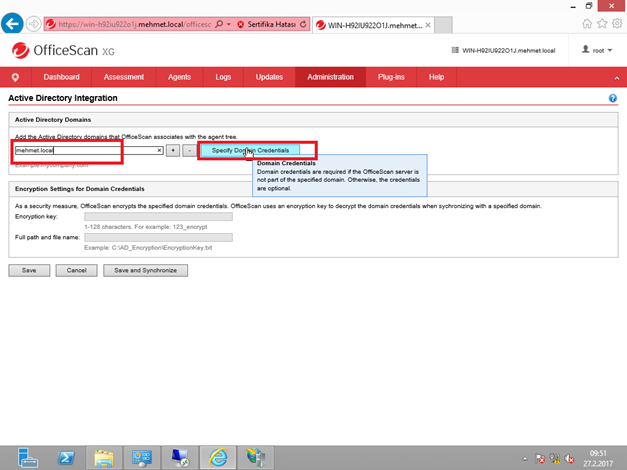Show hidden system tray icons
Screen dimensions: 627x470
(525, 459)
